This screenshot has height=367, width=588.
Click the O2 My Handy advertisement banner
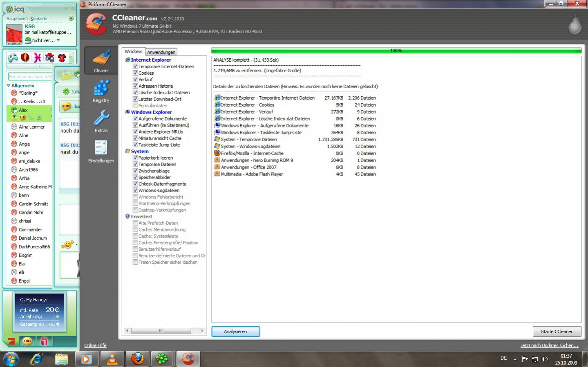coord(40,312)
